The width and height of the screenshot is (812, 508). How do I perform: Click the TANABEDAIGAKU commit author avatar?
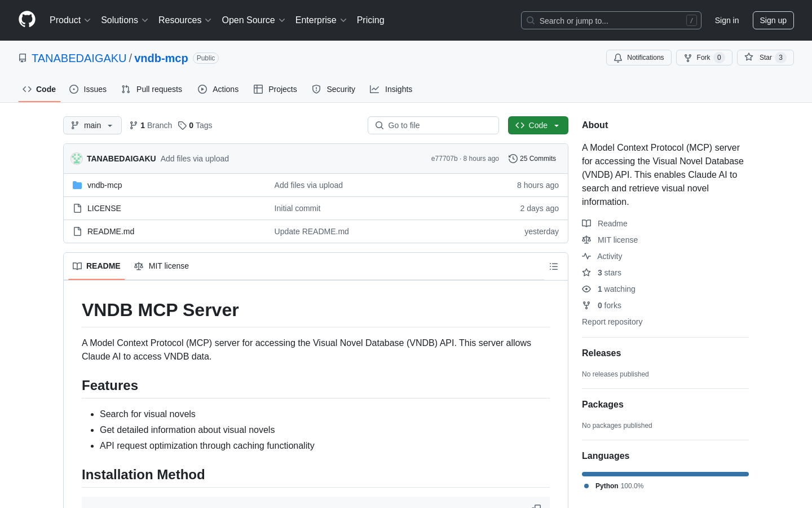[x=77, y=159]
